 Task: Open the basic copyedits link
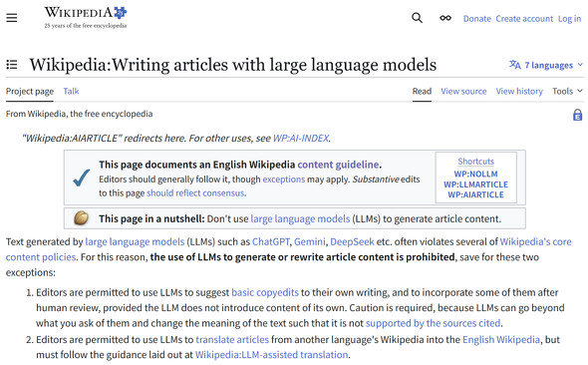coord(265,292)
